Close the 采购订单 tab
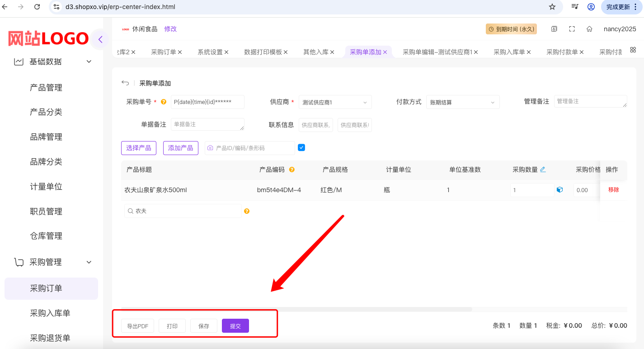Image resolution: width=644 pixels, height=349 pixels. 180,52
